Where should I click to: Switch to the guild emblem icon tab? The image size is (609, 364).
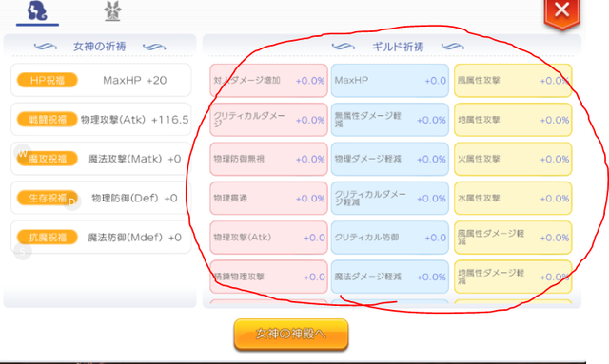112,10
